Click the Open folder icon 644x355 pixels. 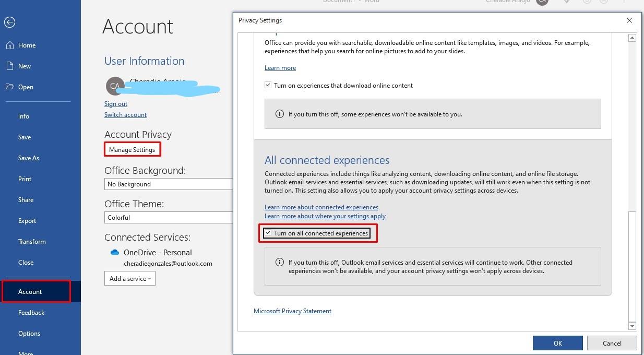(10, 87)
